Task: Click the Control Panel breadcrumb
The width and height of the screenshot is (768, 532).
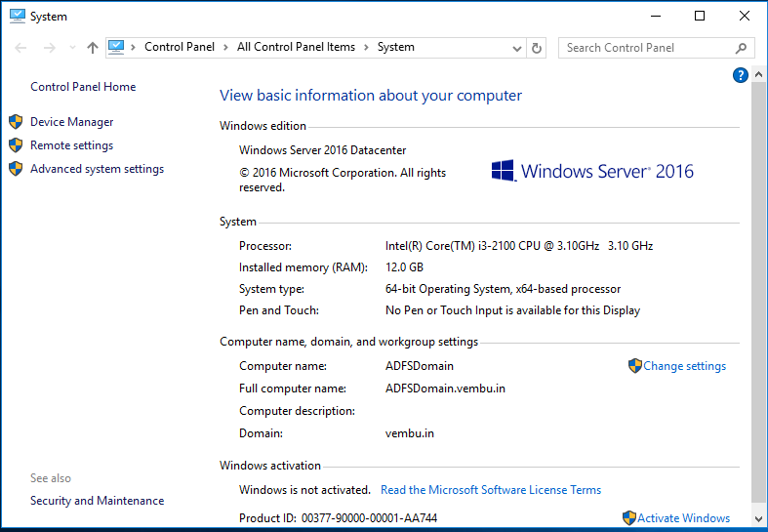Action: point(180,47)
